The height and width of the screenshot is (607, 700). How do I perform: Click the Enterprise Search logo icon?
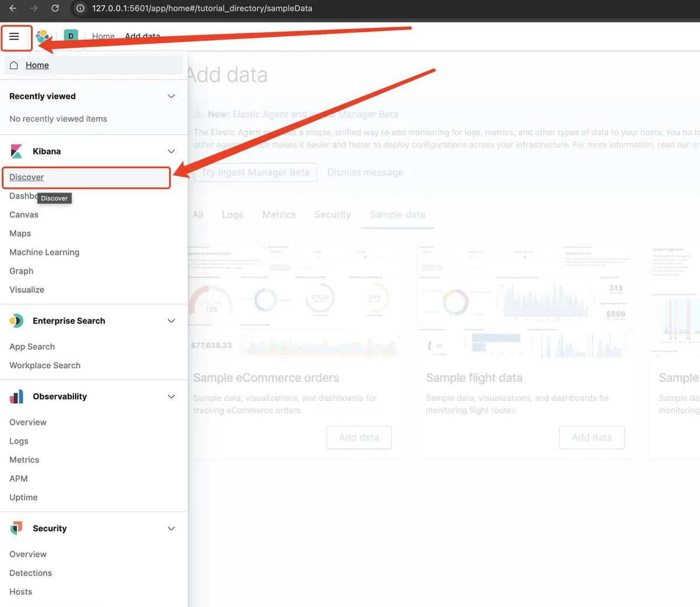pos(16,321)
